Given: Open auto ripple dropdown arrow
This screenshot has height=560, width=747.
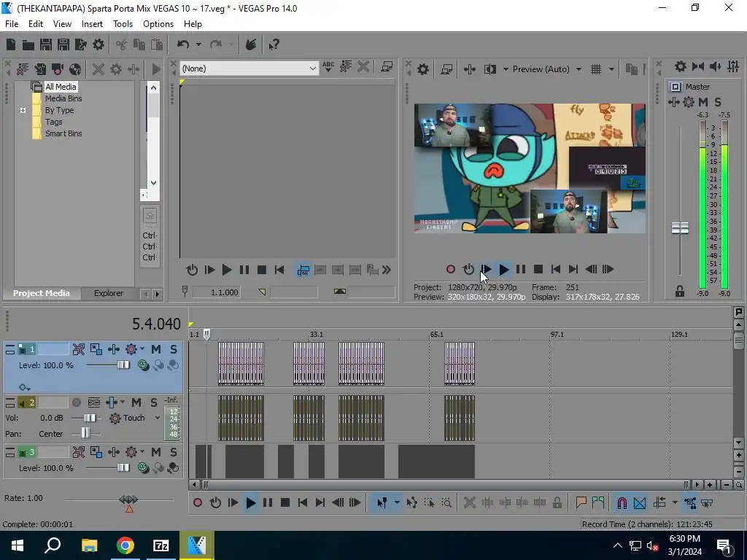Looking at the screenshot, I should [x=675, y=502].
